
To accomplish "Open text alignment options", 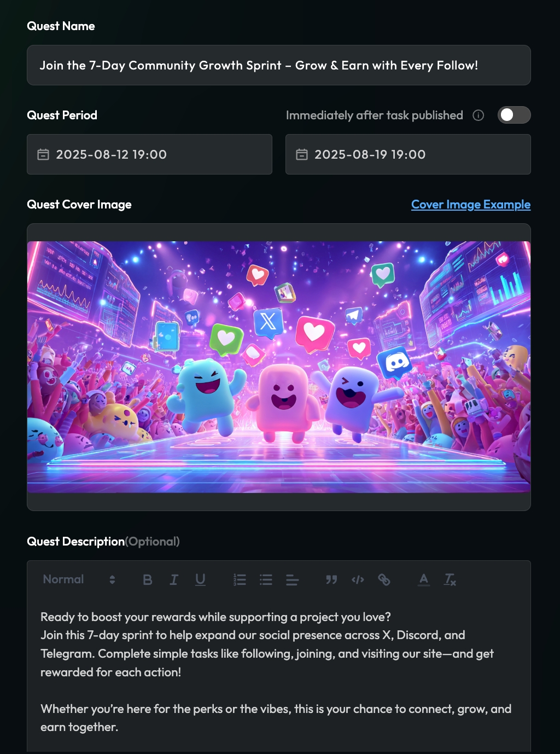I will tap(292, 580).
